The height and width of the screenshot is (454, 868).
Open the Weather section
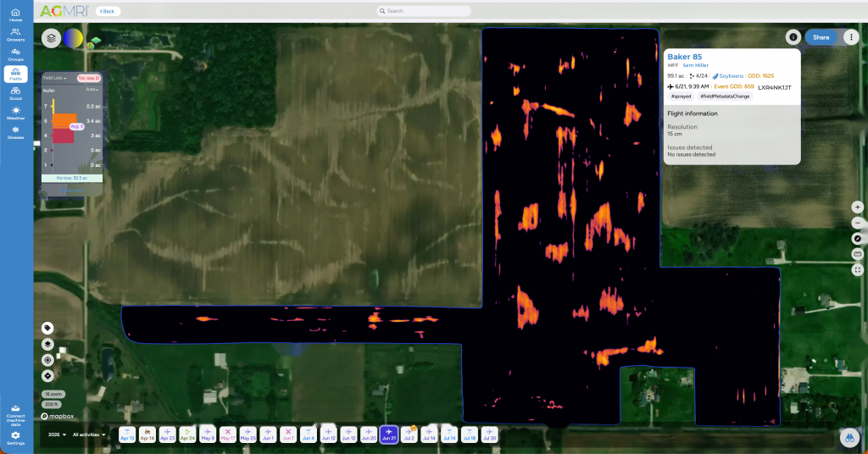pyautogui.click(x=15, y=113)
